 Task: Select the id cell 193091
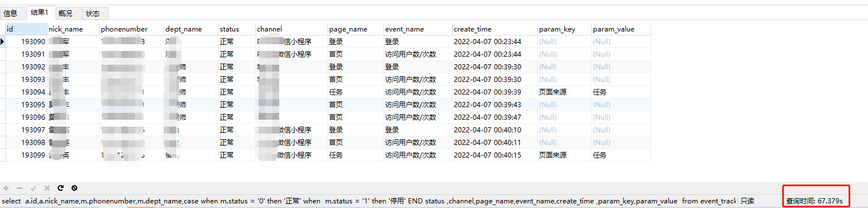(26, 54)
